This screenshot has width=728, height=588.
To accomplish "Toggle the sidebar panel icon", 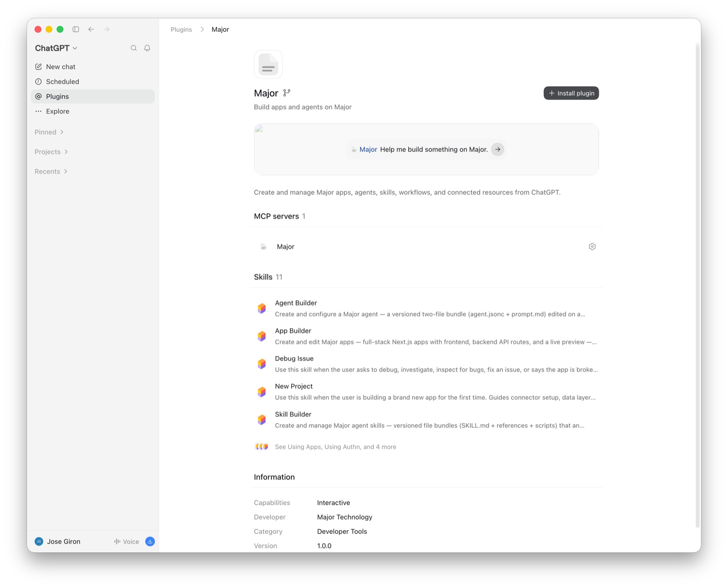I will [x=76, y=29].
